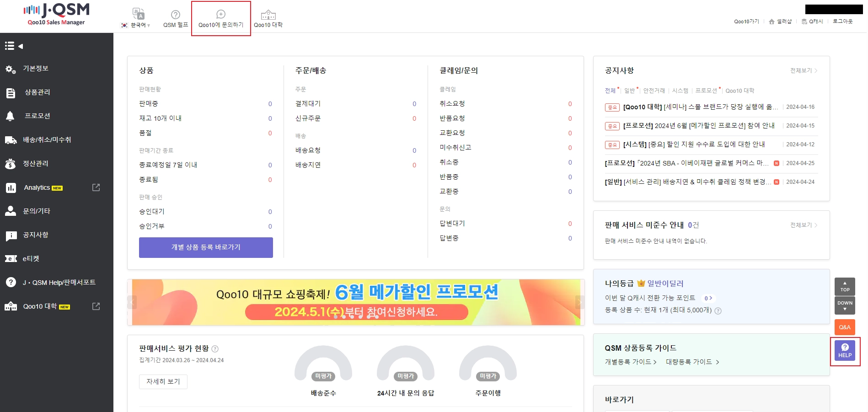Click the 배송지연 count
This screenshot has height=412, width=868.
click(414, 165)
